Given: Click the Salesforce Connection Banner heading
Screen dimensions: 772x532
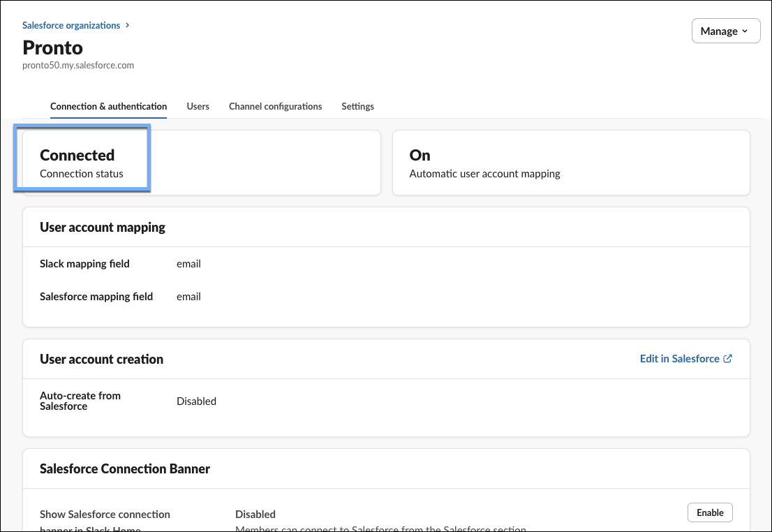Looking at the screenshot, I should [125, 468].
